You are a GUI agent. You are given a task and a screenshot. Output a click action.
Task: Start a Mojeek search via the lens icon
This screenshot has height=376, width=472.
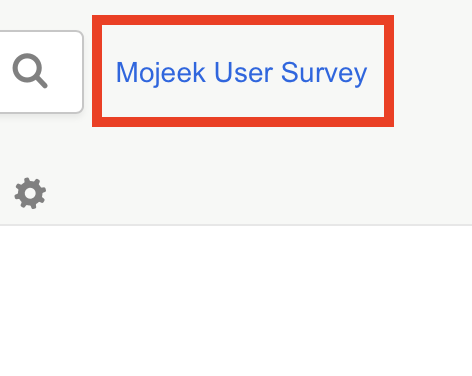coord(30,71)
